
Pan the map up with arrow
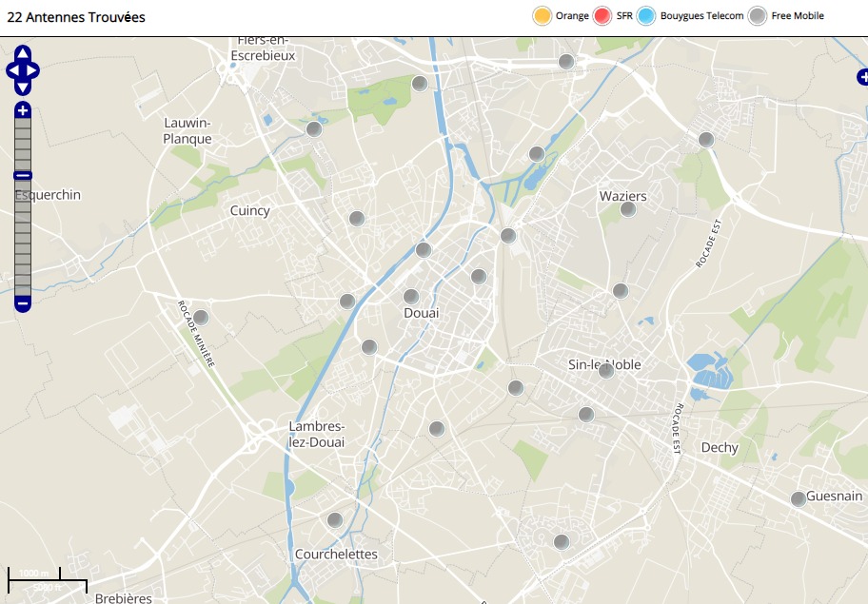click(23, 53)
